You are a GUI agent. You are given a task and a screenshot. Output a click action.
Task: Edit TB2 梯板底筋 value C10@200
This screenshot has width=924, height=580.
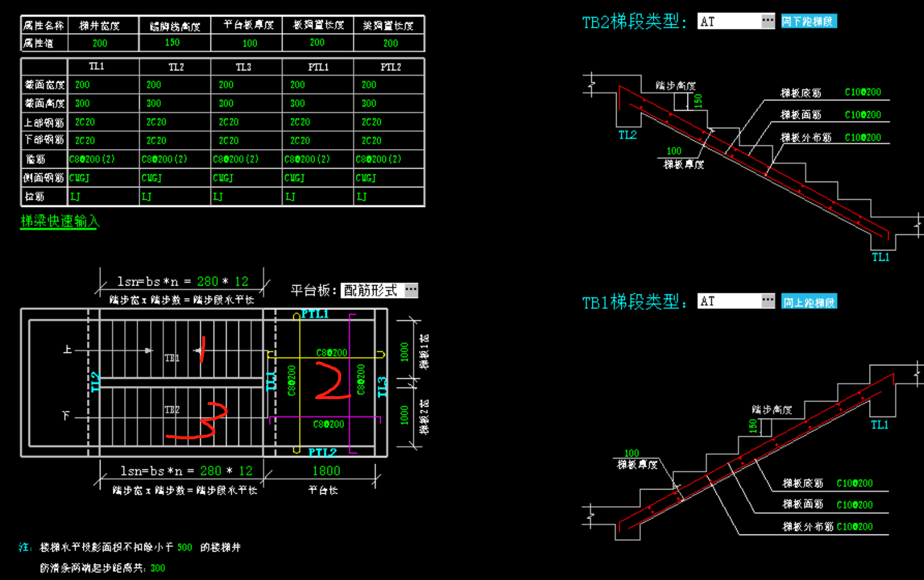coord(863,92)
